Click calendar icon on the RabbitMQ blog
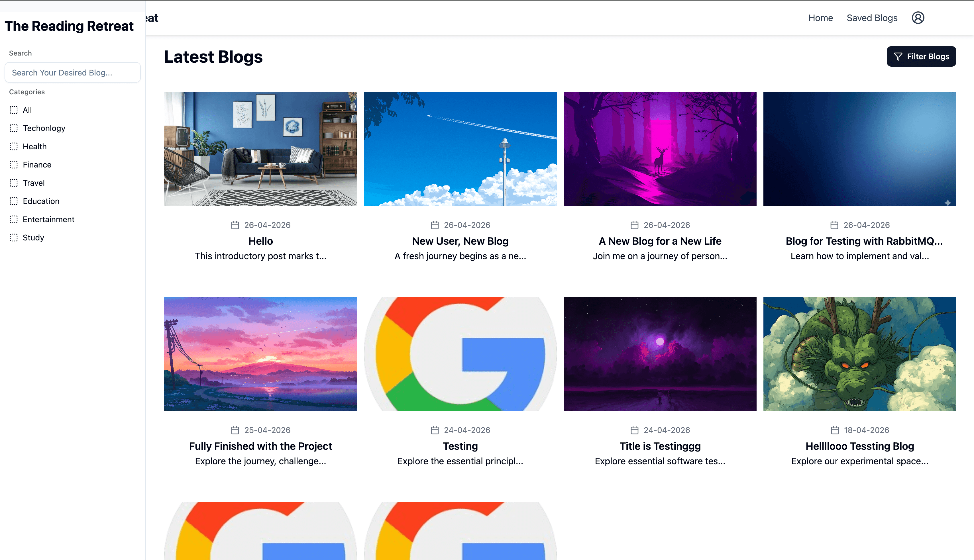The image size is (974, 560). coord(834,225)
